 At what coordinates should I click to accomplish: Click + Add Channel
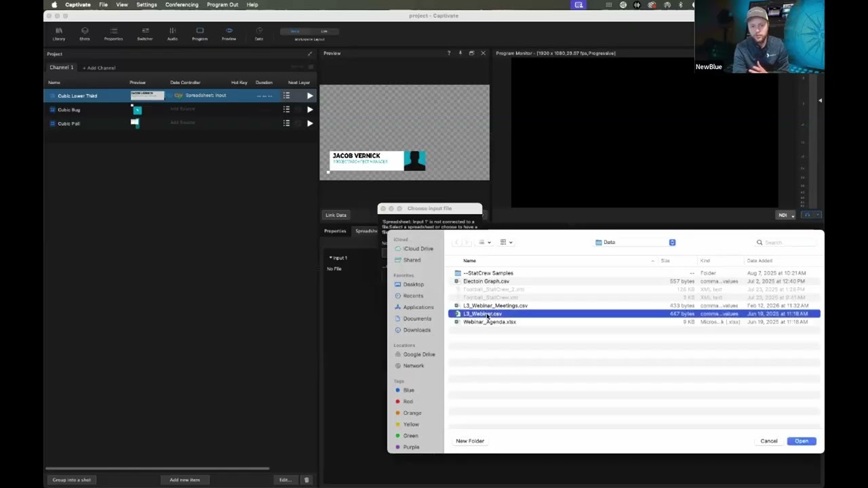click(x=99, y=68)
